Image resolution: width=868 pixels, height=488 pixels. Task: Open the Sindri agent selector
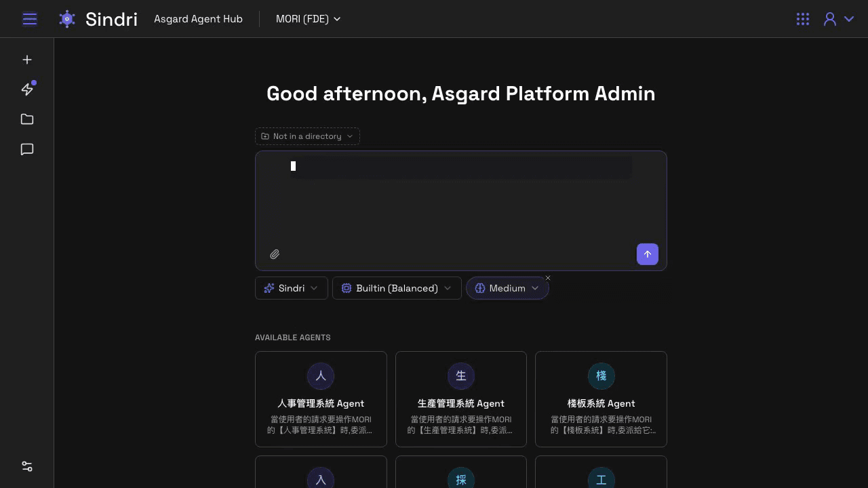point(292,288)
